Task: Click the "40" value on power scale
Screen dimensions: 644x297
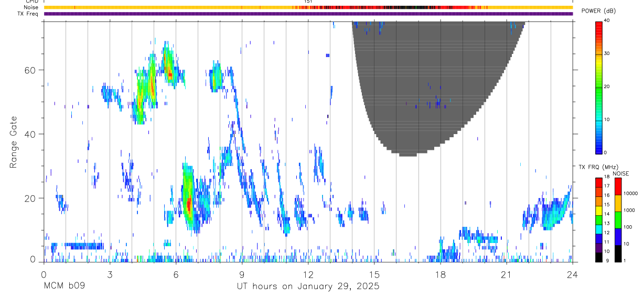Action: click(x=607, y=20)
